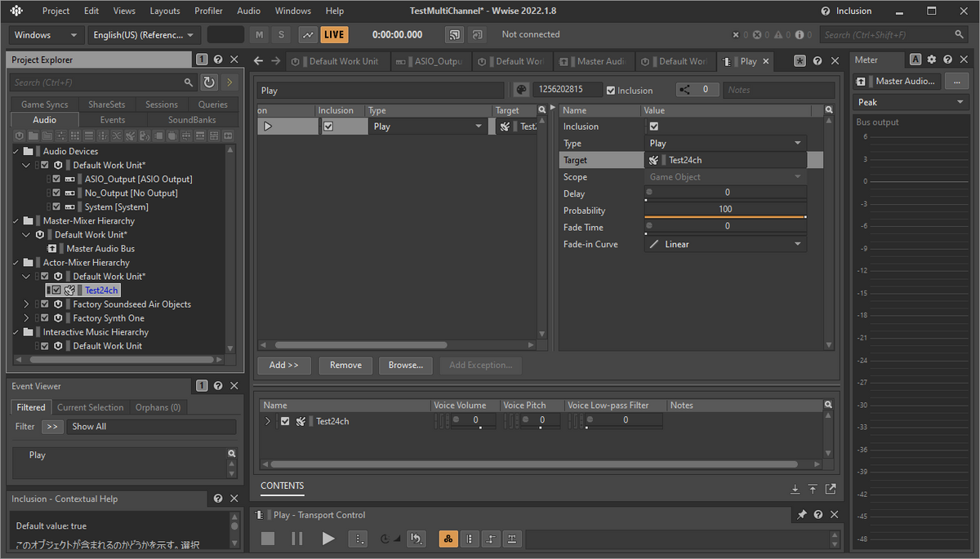Expand Factory Synth One node
The height and width of the screenshot is (559, 980).
point(25,317)
